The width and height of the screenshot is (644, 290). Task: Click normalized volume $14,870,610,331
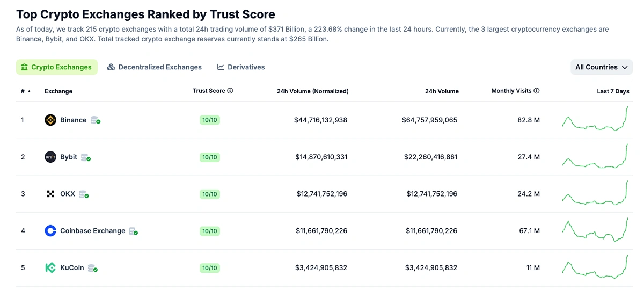click(x=321, y=157)
